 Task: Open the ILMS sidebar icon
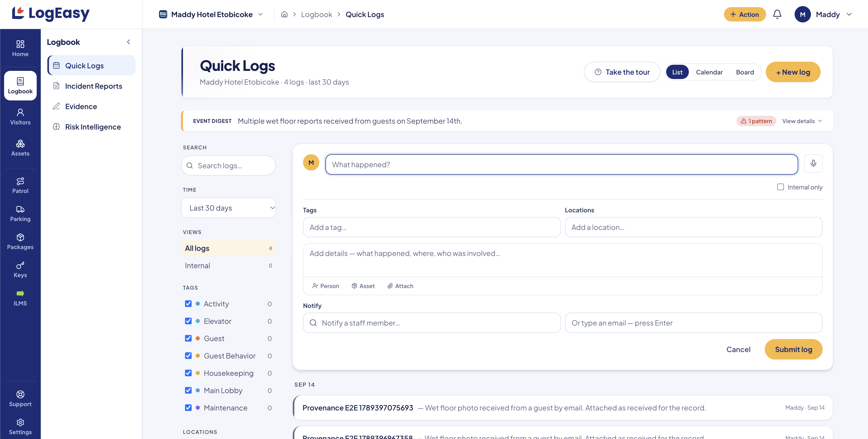pyautogui.click(x=20, y=298)
